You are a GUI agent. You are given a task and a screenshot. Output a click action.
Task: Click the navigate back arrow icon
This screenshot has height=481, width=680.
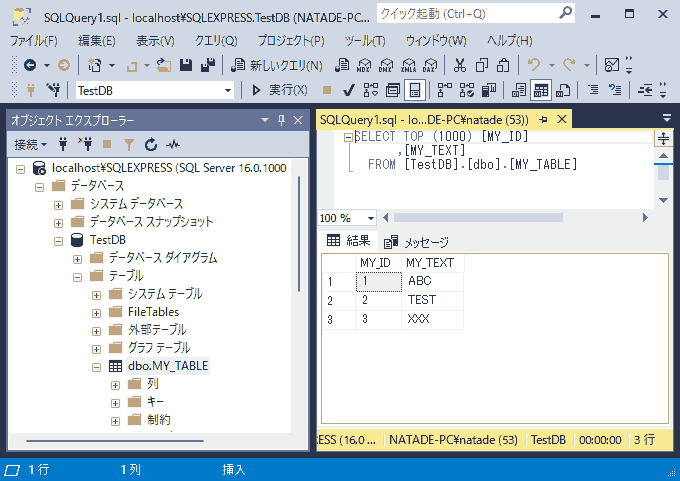30,65
